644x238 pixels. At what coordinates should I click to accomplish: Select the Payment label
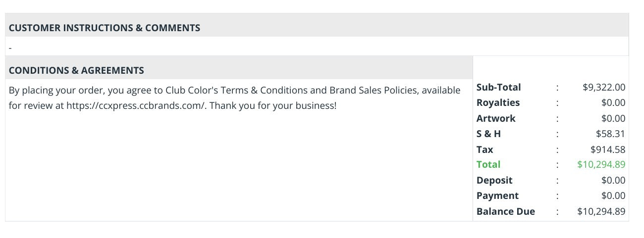click(x=497, y=195)
